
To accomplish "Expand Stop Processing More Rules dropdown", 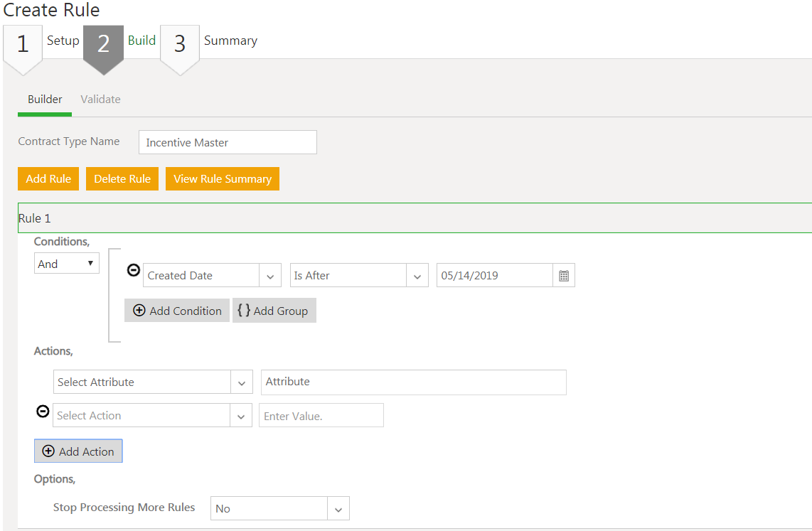I will [x=338, y=509].
